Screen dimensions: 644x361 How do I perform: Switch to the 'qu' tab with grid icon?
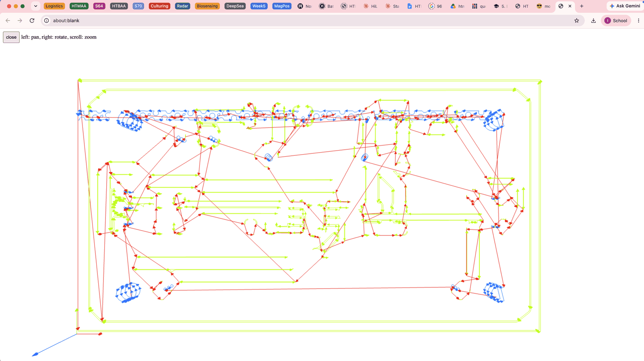(x=479, y=6)
